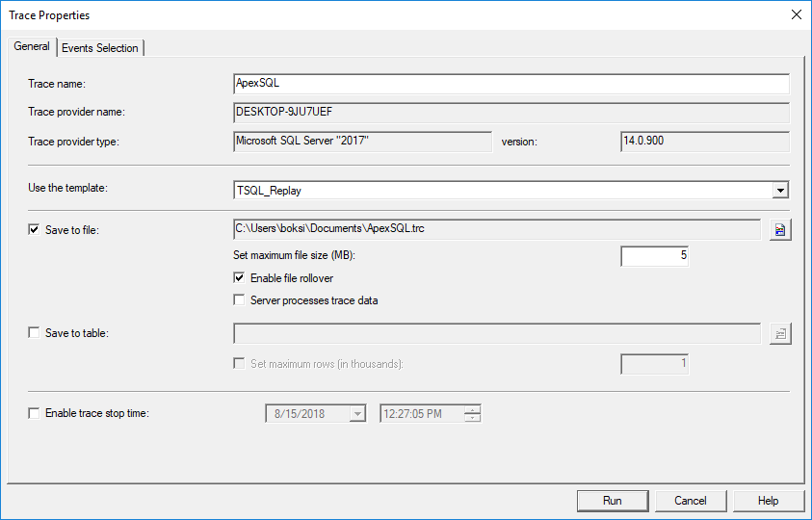Click the 'Trace provider type:' label

pyautogui.click(x=73, y=142)
